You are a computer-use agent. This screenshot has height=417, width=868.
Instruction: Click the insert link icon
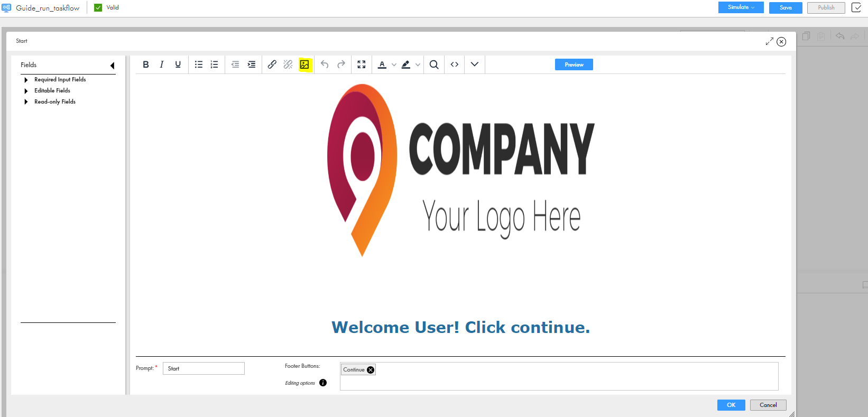[x=272, y=64]
